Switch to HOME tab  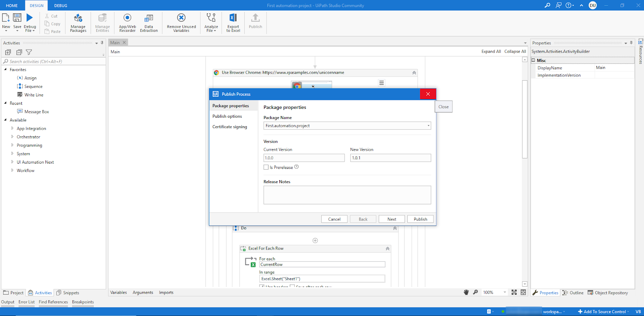[x=12, y=6]
